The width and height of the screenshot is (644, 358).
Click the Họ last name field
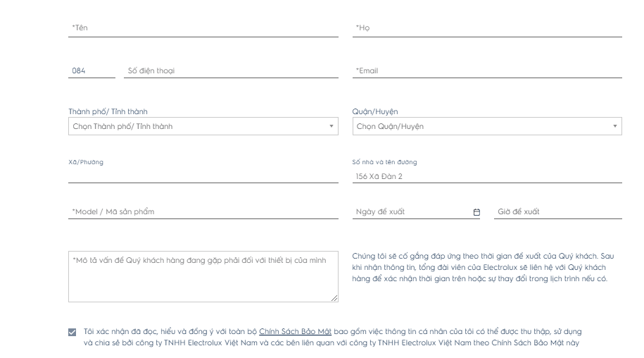tap(487, 28)
